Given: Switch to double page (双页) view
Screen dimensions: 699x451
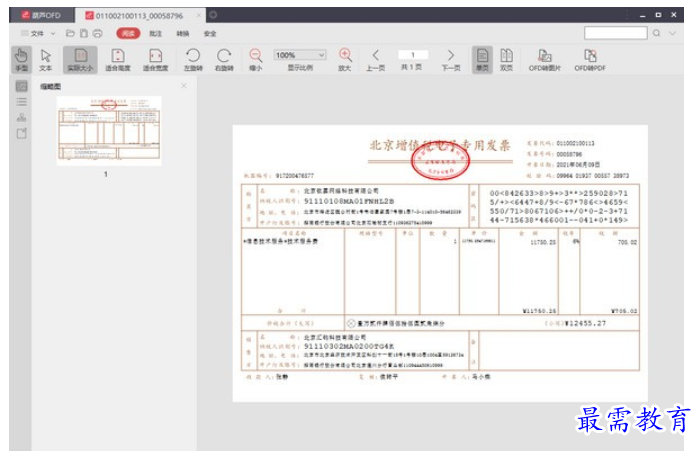Looking at the screenshot, I should (x=506, y=60).
